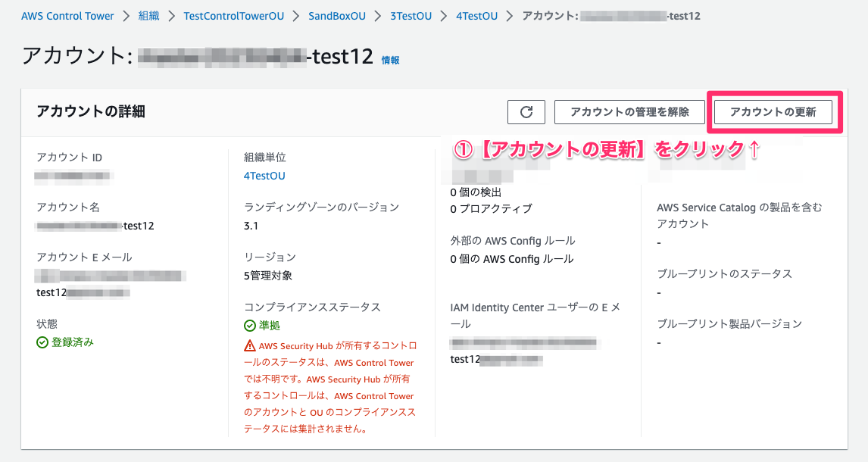Select the 組織単位 label
This screenshot has width=868, height=462.
[x=264, y=158]
